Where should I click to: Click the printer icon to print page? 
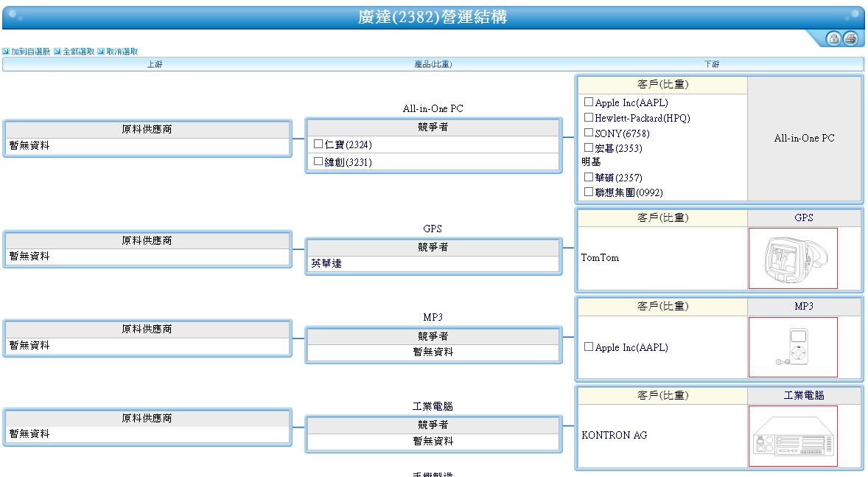(850, 38)
